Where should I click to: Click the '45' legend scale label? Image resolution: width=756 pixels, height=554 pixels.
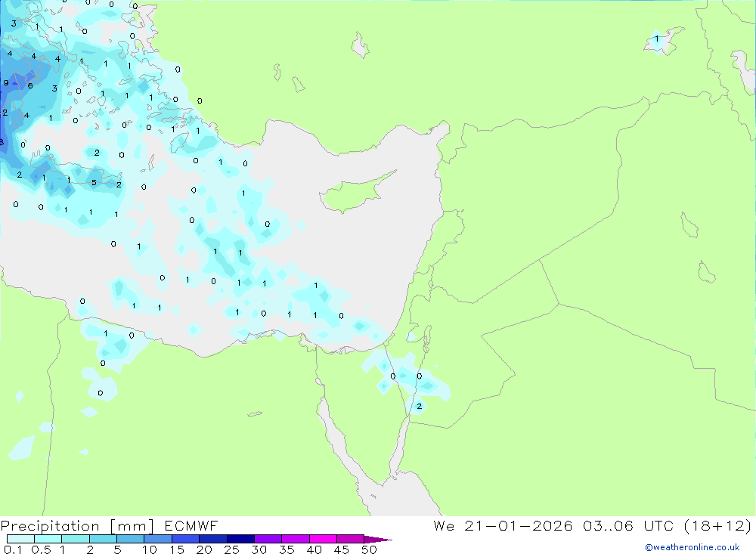tap(342, 549)
